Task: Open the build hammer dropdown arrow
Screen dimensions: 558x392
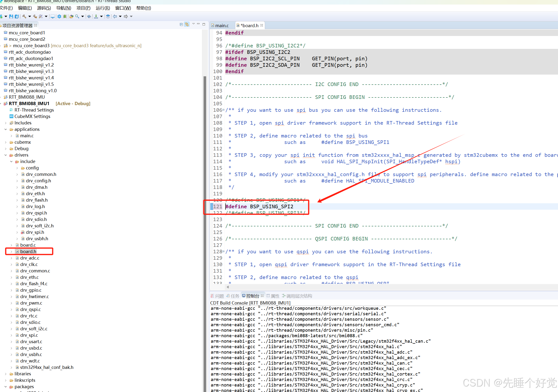Action: tap(30, 16)
